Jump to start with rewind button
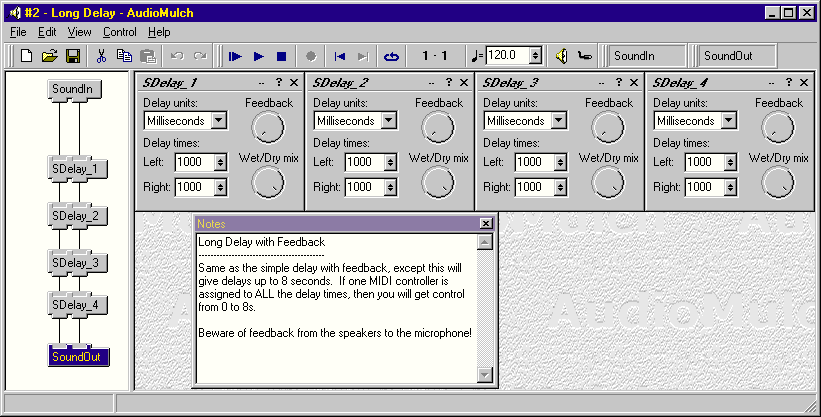The width and height of the screenshot is (821, 417). (x=340, y=56)
